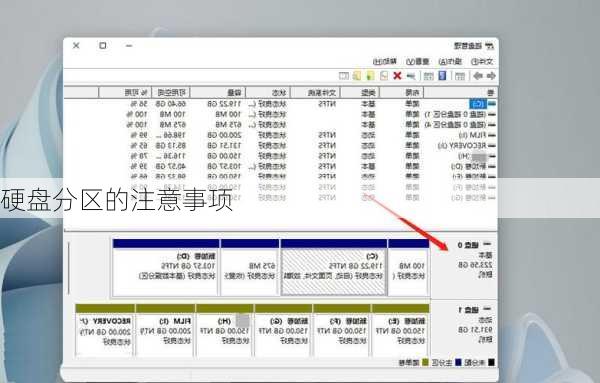The height and width of the screenshot is (383, 600).
Task: Click the black 未分配 legend swatch
Action: pyautogui.click(x=491, y=362)
